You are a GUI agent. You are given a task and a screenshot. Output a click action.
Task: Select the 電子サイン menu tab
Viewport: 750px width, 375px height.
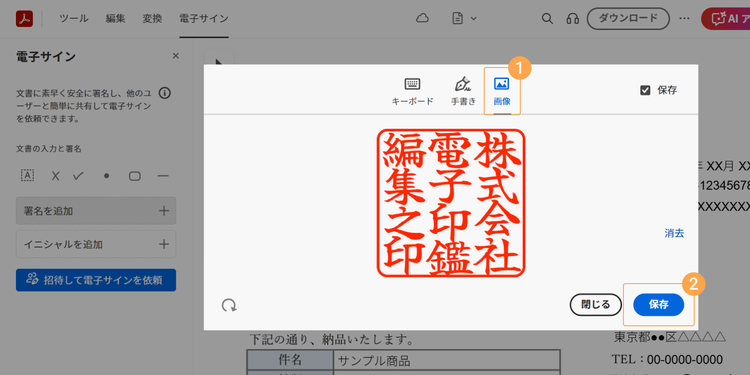(204, 19)
